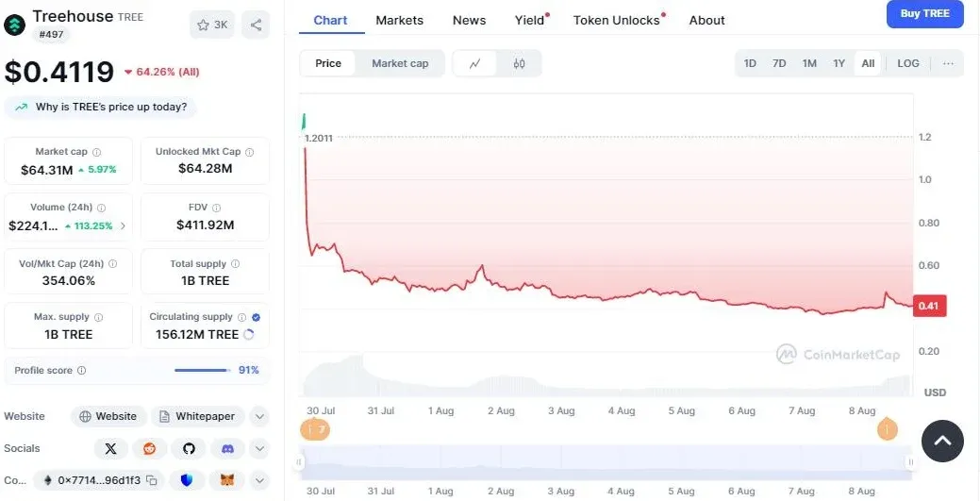Toggle LOG scale on chart

pyautogui.click(x=908, y=63)
